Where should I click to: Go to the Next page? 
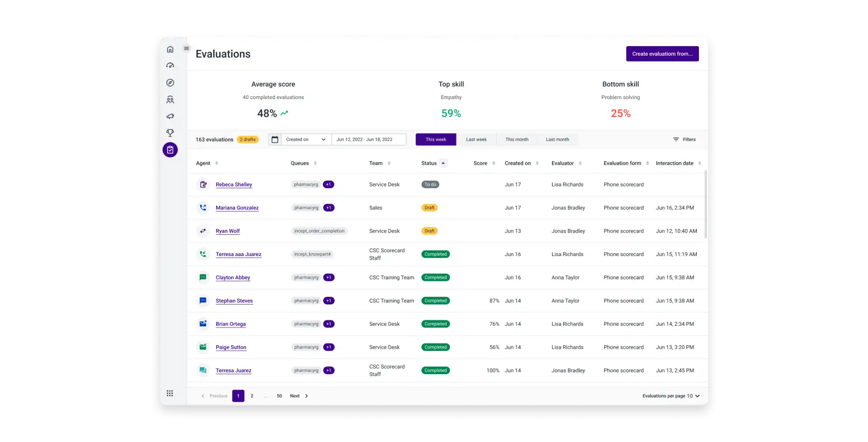tap(299, 396)
